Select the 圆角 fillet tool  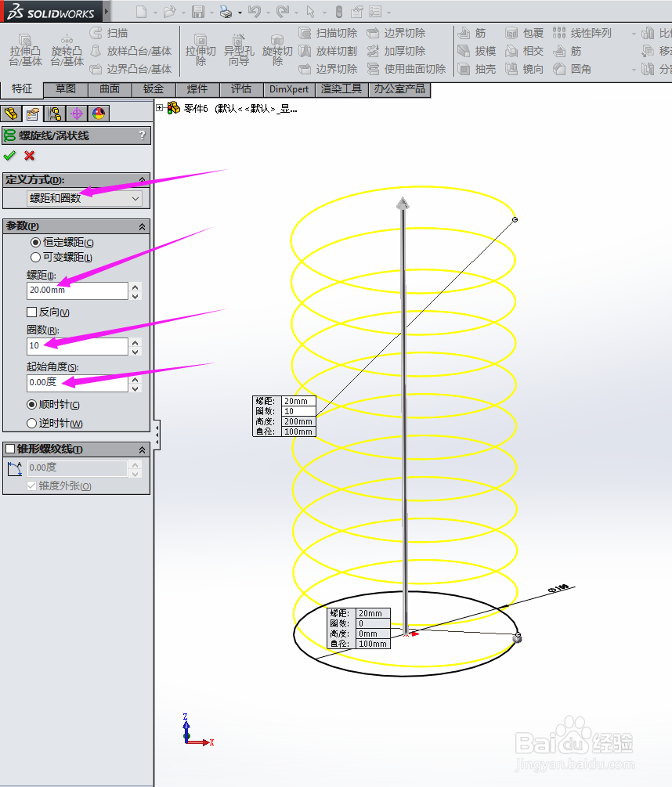point(575,69)
